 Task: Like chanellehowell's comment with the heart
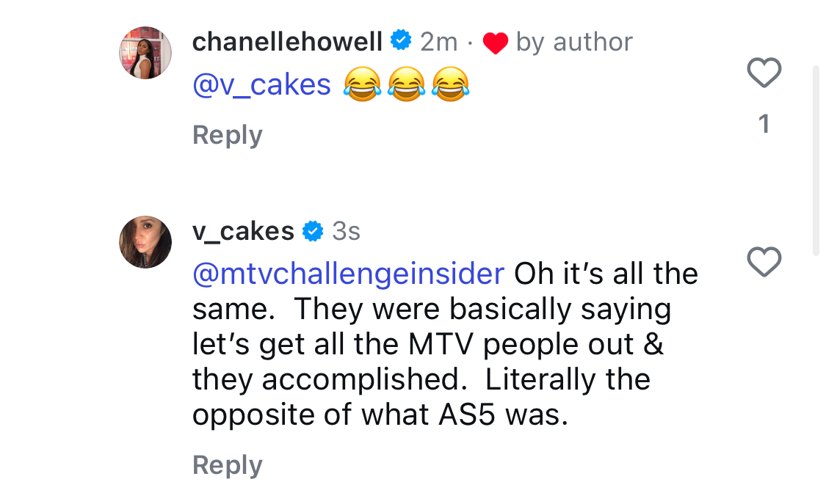pos(764,72)
